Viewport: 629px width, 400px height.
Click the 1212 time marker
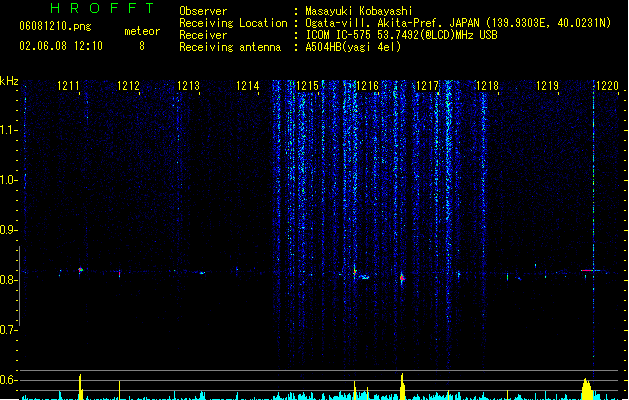[x=128, y=86]
